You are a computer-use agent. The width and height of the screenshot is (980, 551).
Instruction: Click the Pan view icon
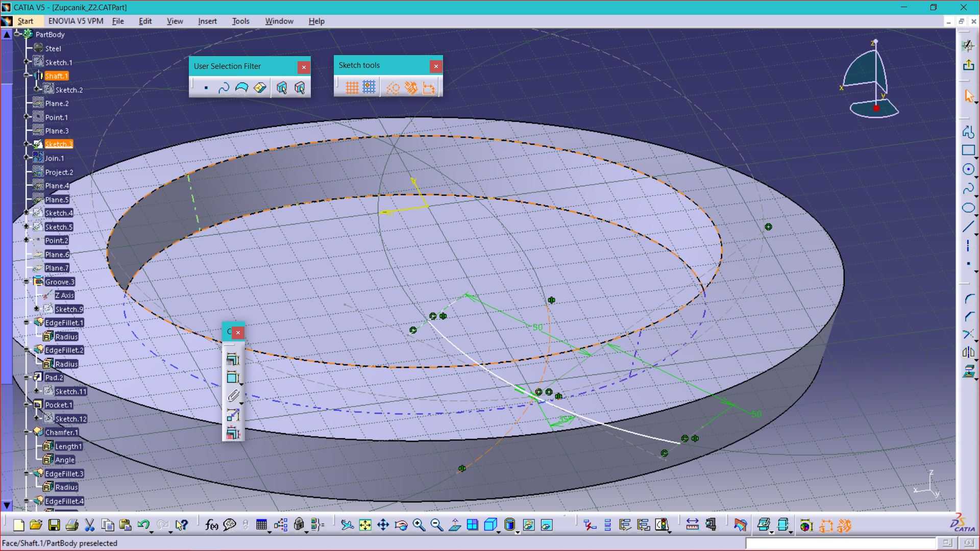point(383,525)
